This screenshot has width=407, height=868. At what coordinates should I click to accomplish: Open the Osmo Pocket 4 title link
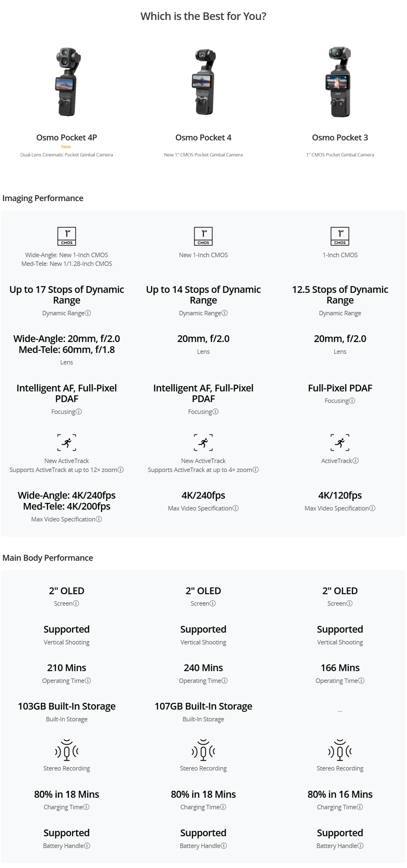pyautogui.click(x=203, y=138)
